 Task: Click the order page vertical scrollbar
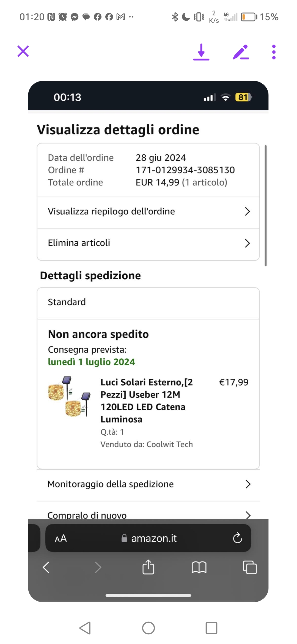pyautogui.click(x=266, y=205)
